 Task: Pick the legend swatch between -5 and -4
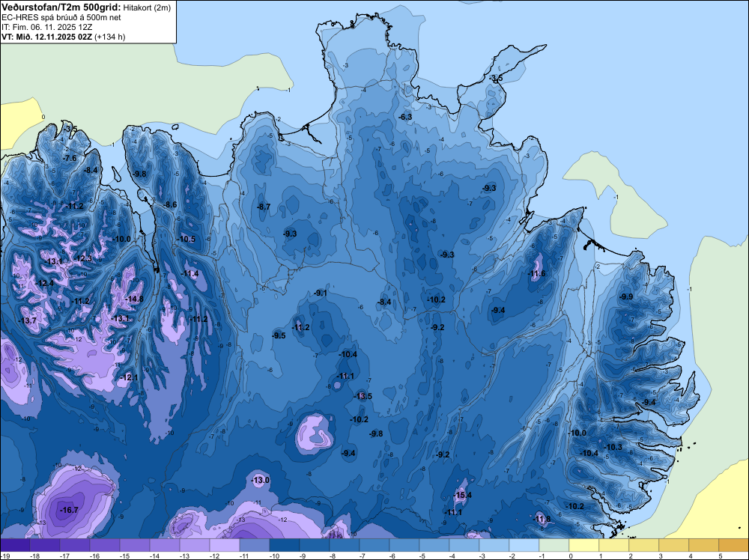coord(434,545)
